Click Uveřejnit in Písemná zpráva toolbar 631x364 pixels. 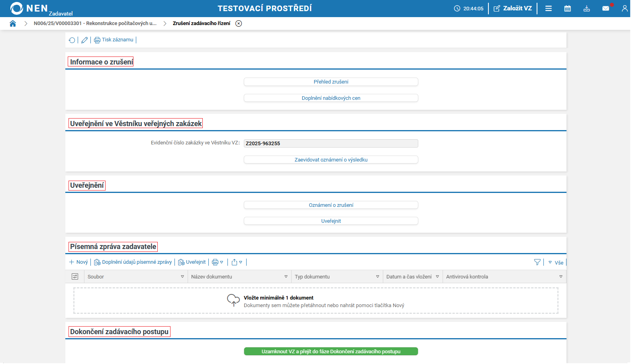[x=192, y=262]
